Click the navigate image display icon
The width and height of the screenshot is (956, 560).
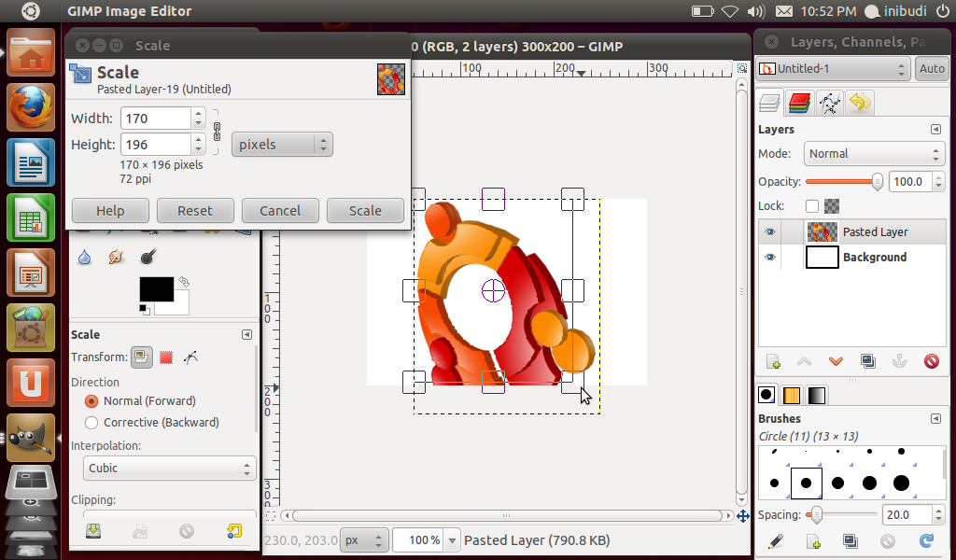(742, 516)
